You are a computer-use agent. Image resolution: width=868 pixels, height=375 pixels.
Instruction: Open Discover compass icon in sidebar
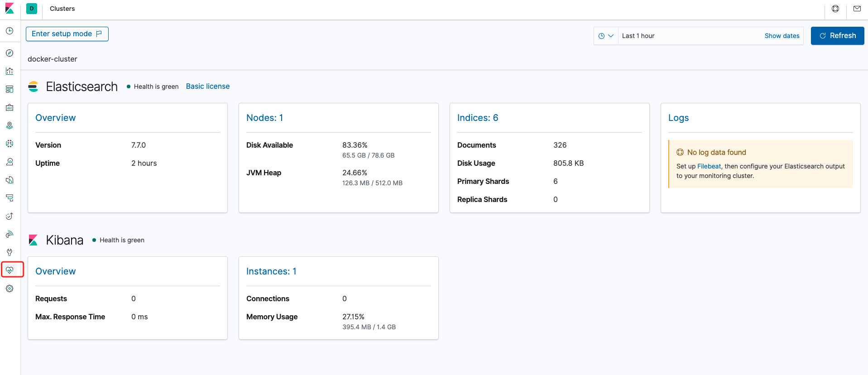(x=10, y=53)
